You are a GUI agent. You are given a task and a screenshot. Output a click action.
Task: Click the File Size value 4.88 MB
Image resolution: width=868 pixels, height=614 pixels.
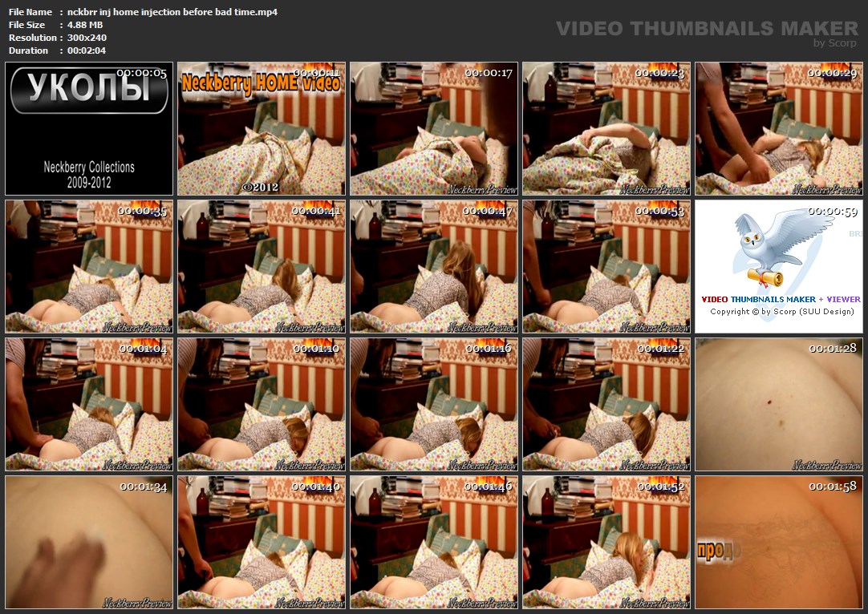point(86,25)
